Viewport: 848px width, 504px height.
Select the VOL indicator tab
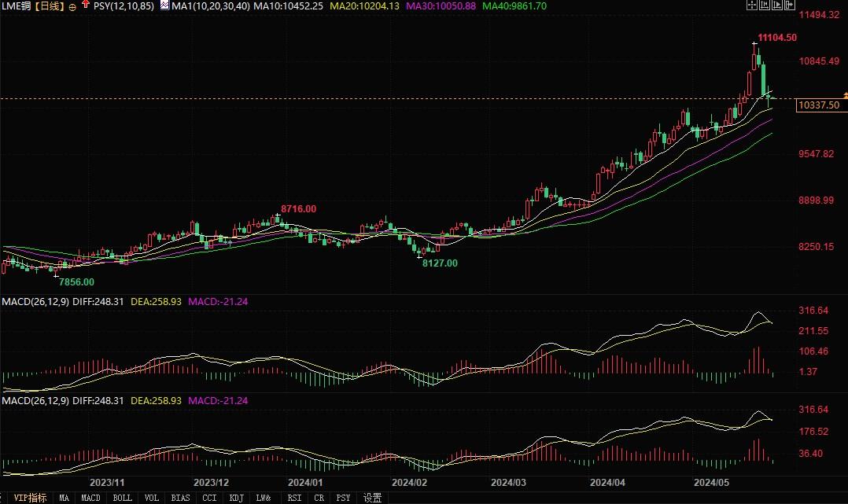[152, 498]
